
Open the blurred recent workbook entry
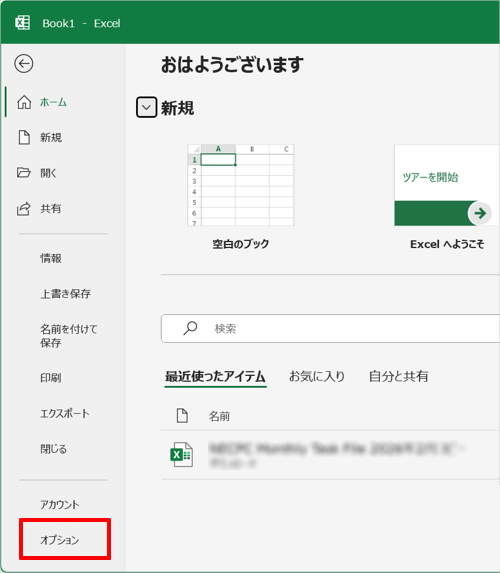[x=330, y=455]
